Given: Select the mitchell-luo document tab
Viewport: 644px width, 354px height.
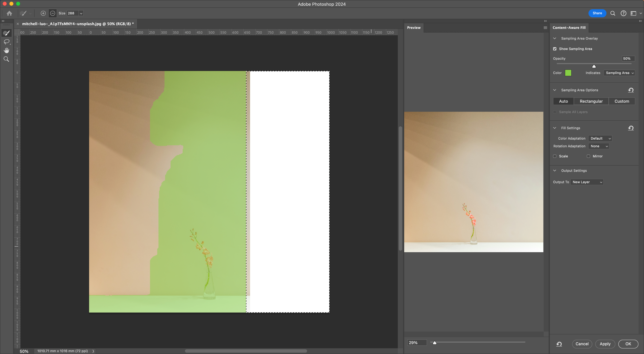Looking at the screenshot, I should point(78,24).
